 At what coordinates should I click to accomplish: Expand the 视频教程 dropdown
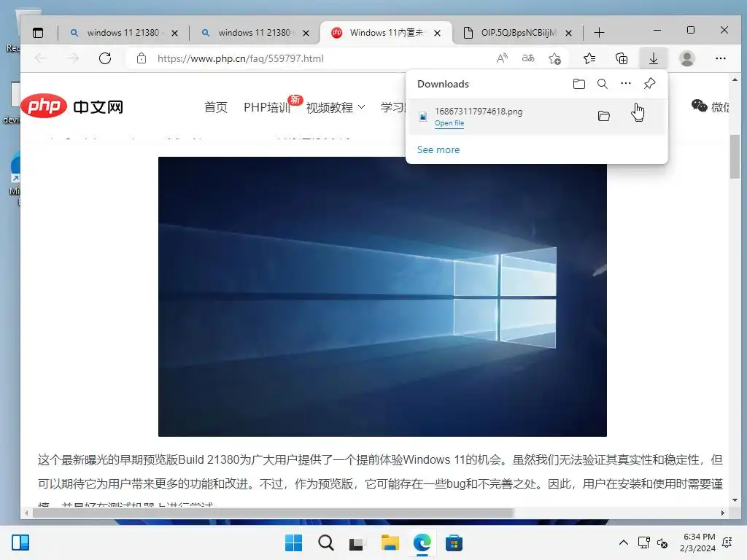[x=336, y=107]
